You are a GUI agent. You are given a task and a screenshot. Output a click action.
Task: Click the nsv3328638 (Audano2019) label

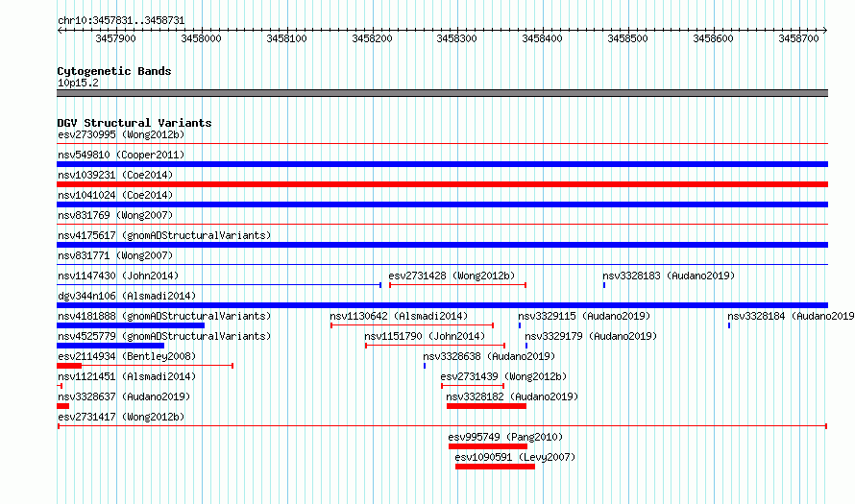point(489,356)
